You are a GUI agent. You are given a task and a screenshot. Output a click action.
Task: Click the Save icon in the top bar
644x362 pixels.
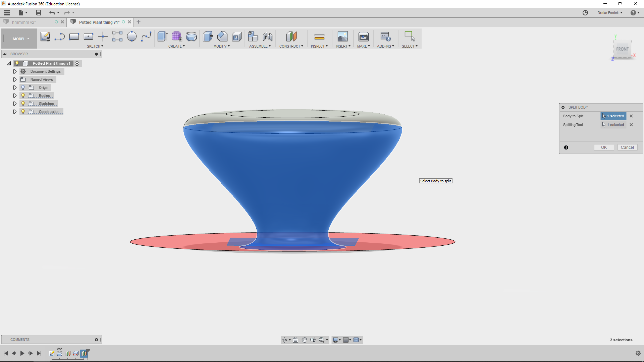tap(39, 13)
